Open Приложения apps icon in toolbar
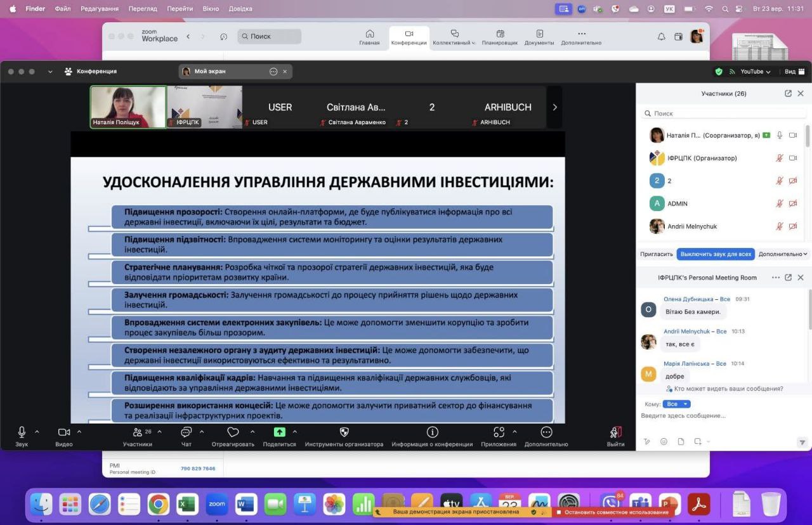Screen dimensions: 812x525 pyautogui.click(x=499, y=432)
